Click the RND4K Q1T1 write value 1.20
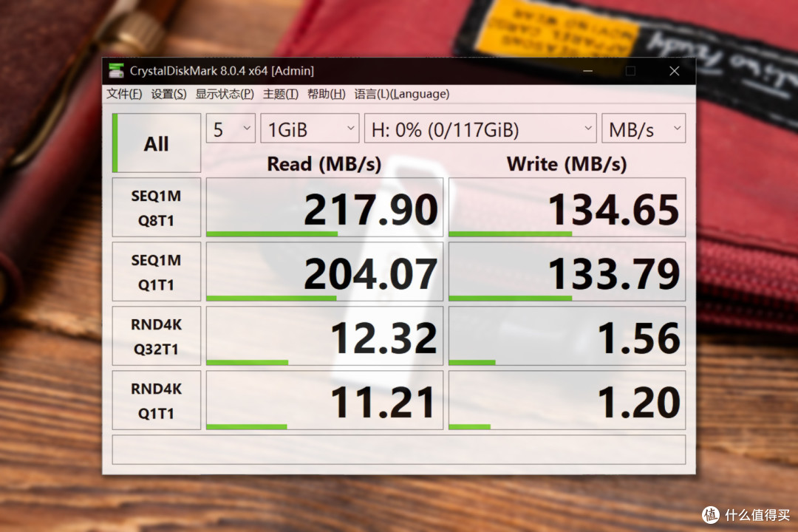 [567, 400]
